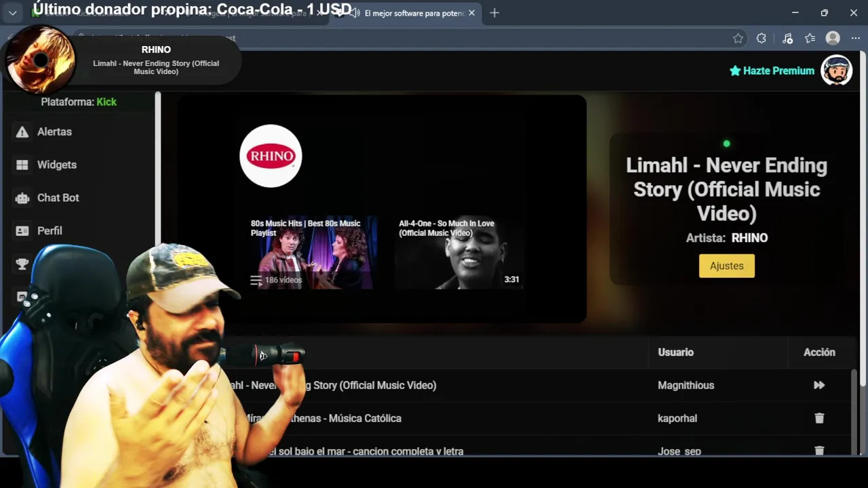
Task: Click the Usuario column header
Action: [675, 352]
